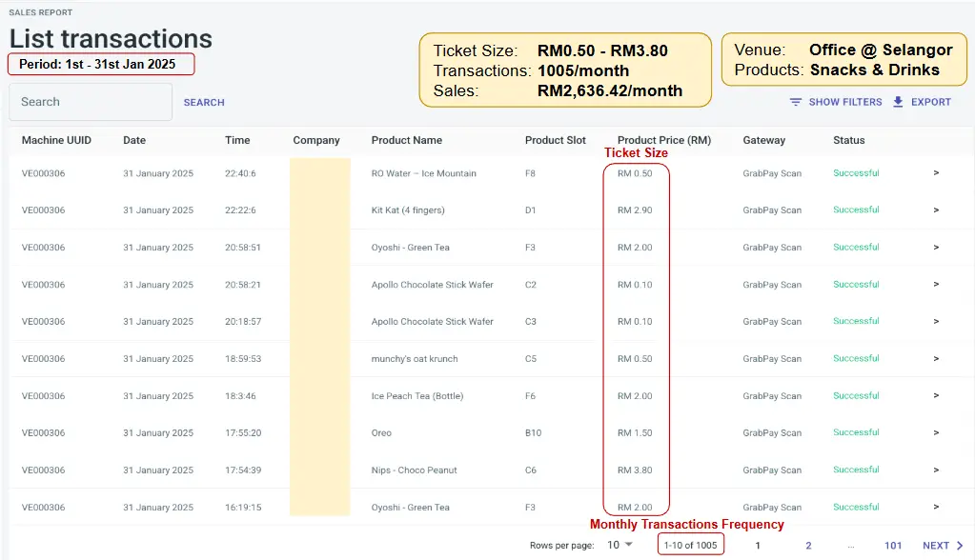Select page 1 in pagination

pyautogui.click(x=758, y=546)
